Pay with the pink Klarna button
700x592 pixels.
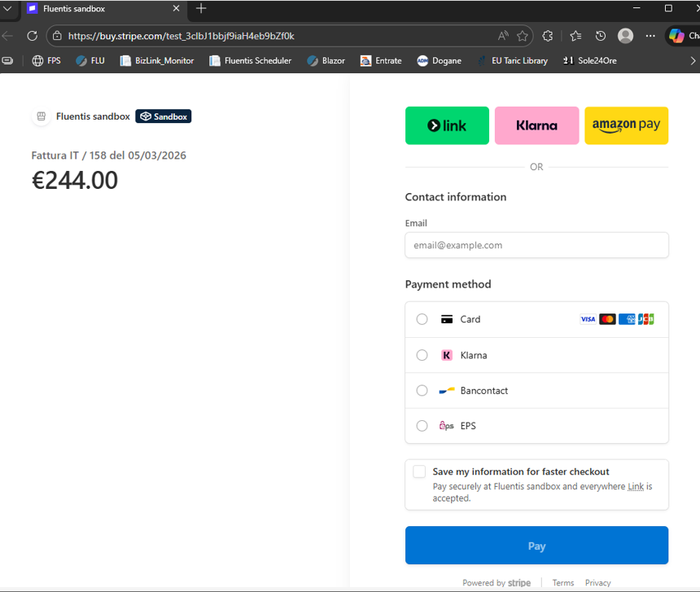[536, 125]
